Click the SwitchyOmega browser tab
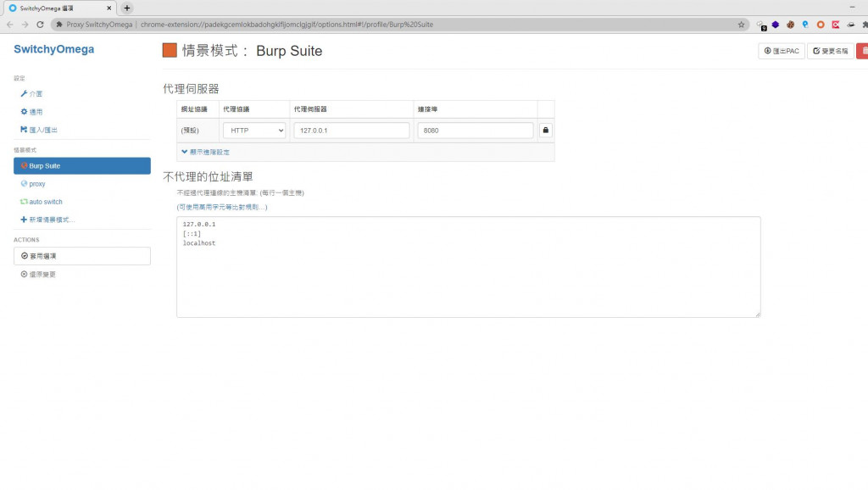The image size is (868, 490). click(x=60, y=8)
